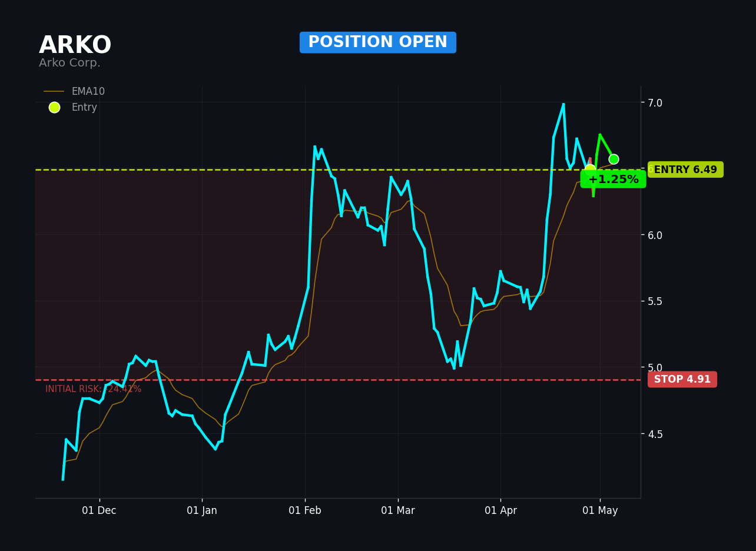Click the 4.5 price axis label
Screen dimensions: 756x551
(x=655, y=434)
